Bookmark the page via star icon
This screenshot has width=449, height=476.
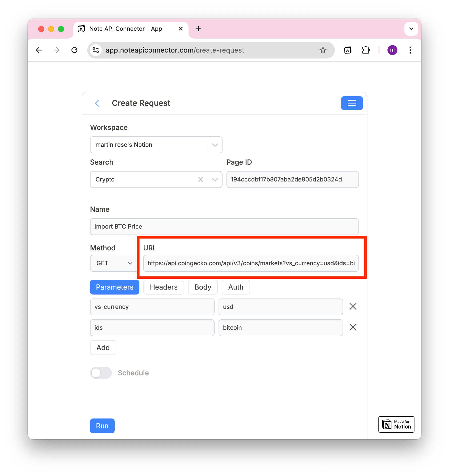(x=323, y=50)
